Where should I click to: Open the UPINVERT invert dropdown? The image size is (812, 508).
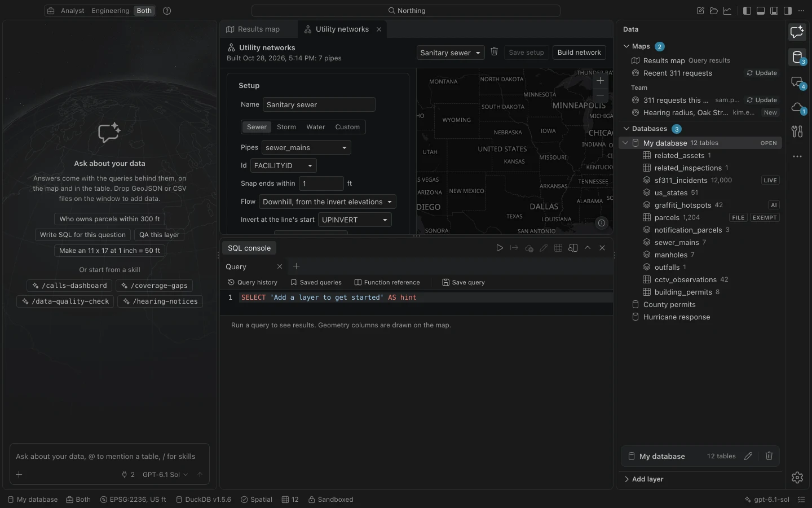click(x=355, y=220)
